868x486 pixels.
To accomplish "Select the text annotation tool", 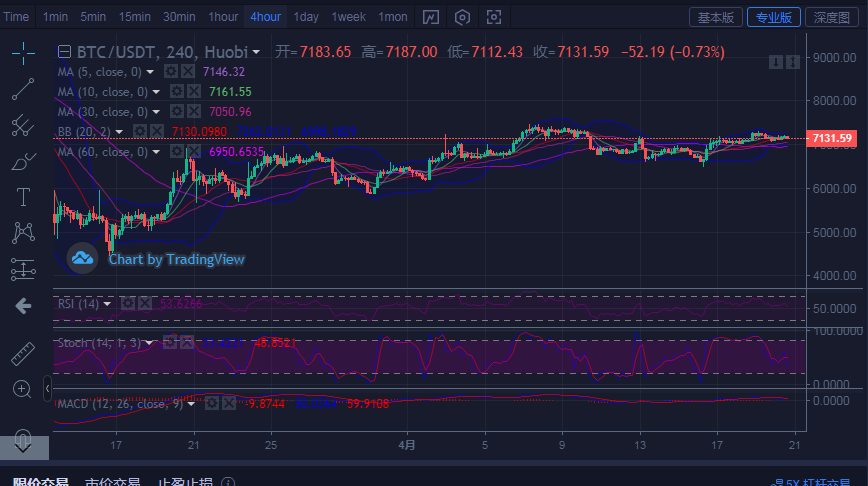I will (x=23, y=197).
